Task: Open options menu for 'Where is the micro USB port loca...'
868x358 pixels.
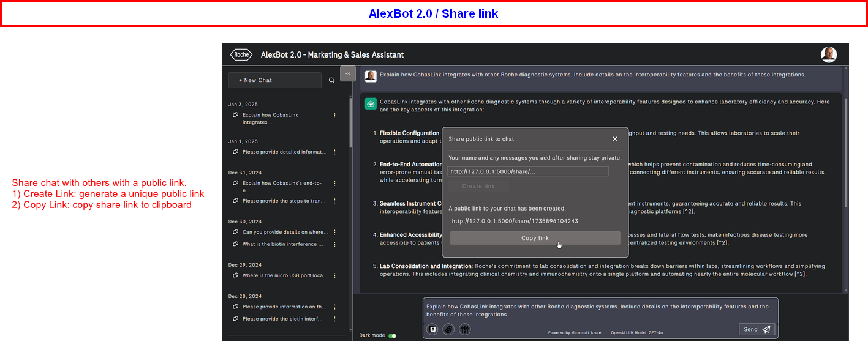Action: point(334,275)
